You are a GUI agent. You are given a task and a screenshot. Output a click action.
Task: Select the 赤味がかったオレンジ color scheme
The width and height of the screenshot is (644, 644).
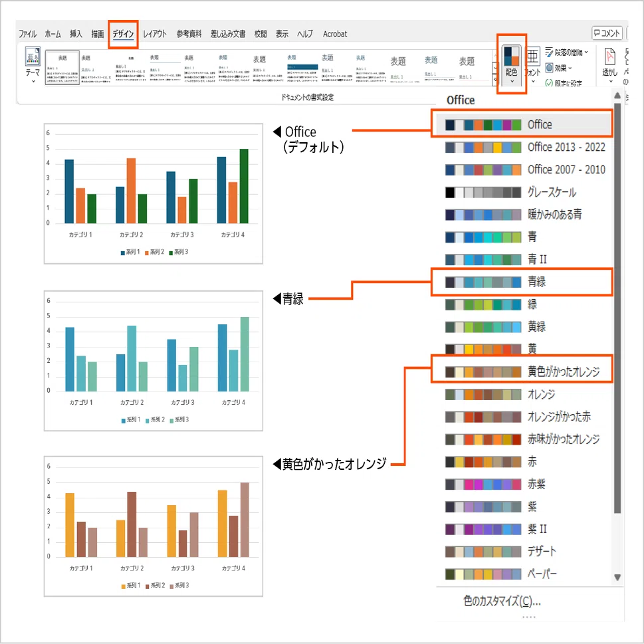pyautogui.click(x=524, y=439)
